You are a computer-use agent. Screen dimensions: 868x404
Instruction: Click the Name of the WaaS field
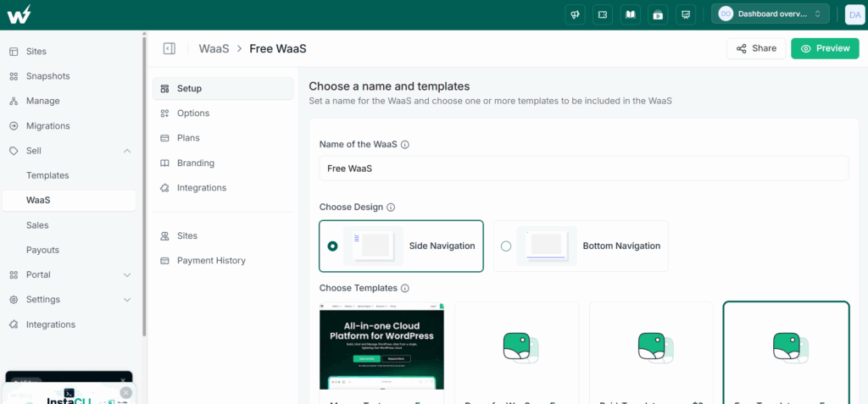pos(583,169)
